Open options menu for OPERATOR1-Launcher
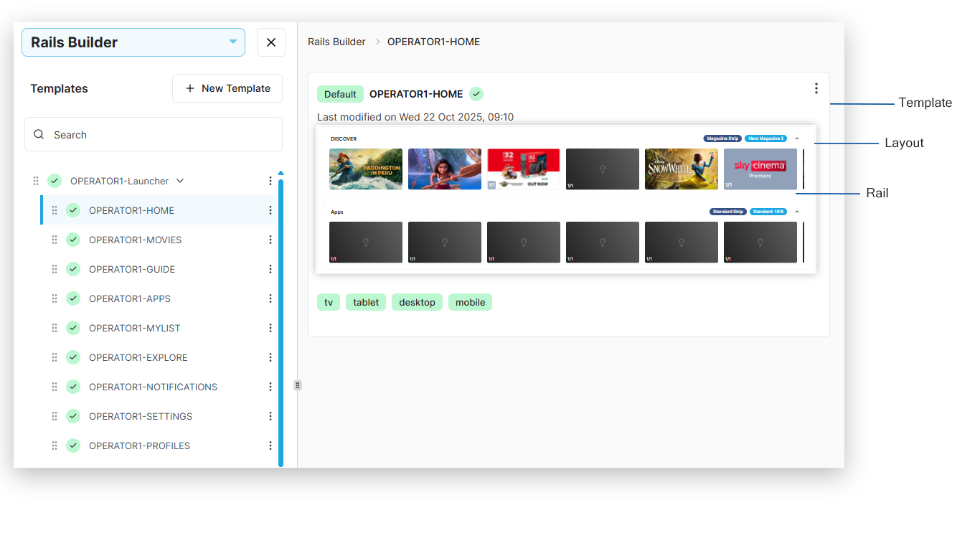Screen dimensions: 980x551 [270, 181]
